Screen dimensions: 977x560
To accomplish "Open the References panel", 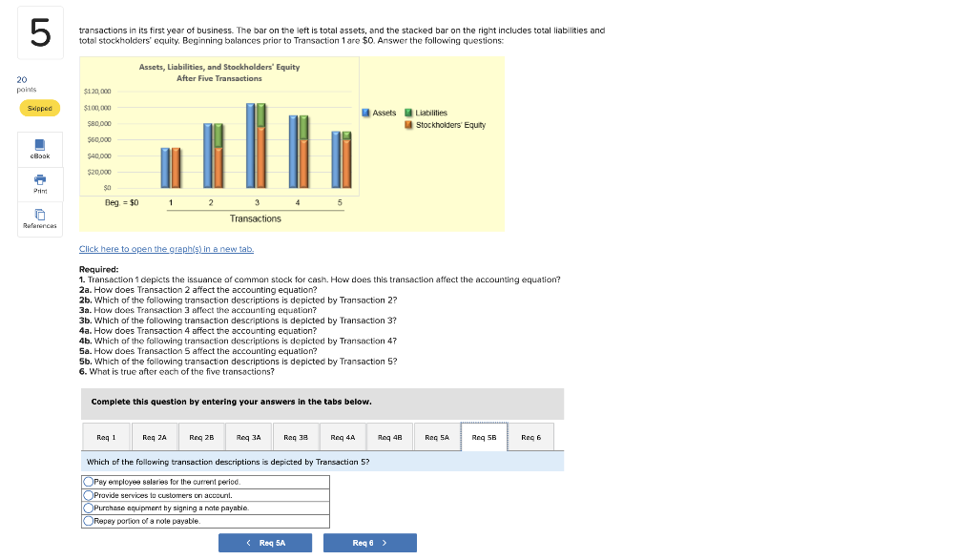I will [38, 218].
